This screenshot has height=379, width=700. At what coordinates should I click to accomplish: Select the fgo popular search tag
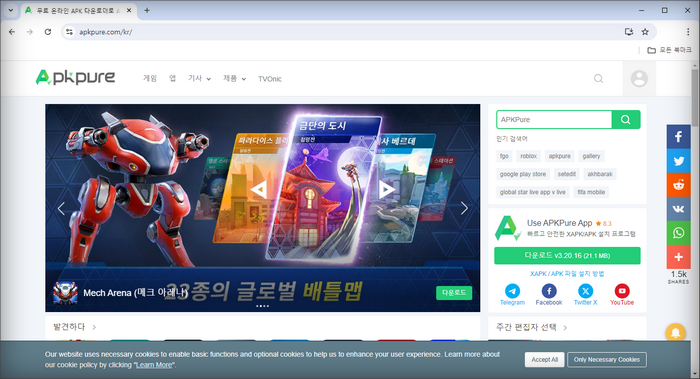504,156
